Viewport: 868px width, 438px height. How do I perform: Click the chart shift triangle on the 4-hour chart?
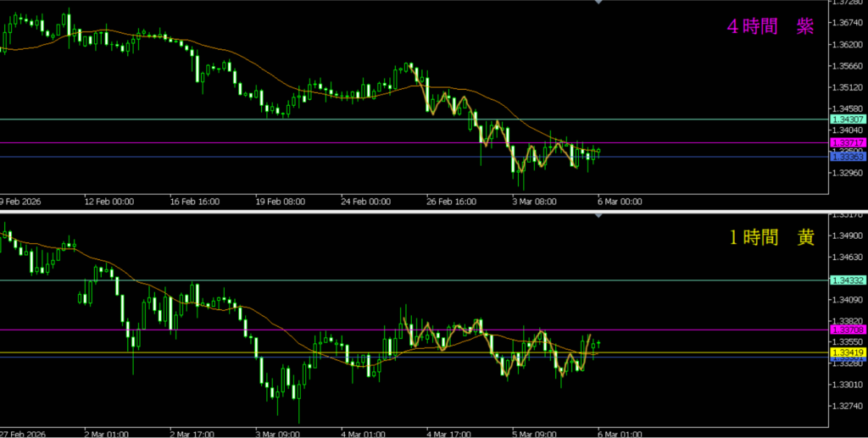coord(598,3)
